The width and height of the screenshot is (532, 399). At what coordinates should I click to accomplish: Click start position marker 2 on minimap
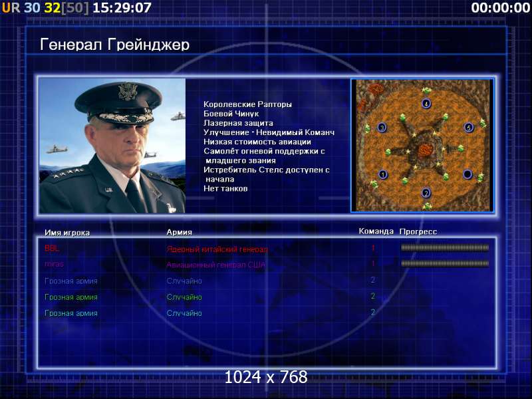pyautogui.click(x=426, y=193)
